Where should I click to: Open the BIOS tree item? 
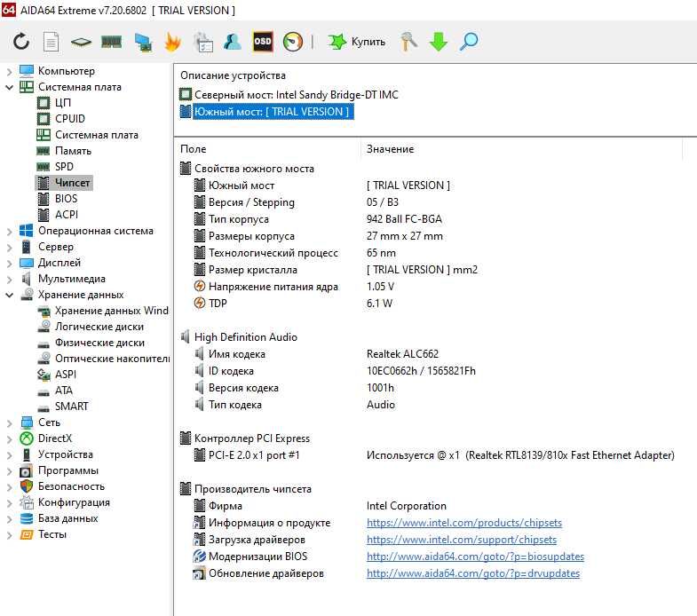coord(66,199)
